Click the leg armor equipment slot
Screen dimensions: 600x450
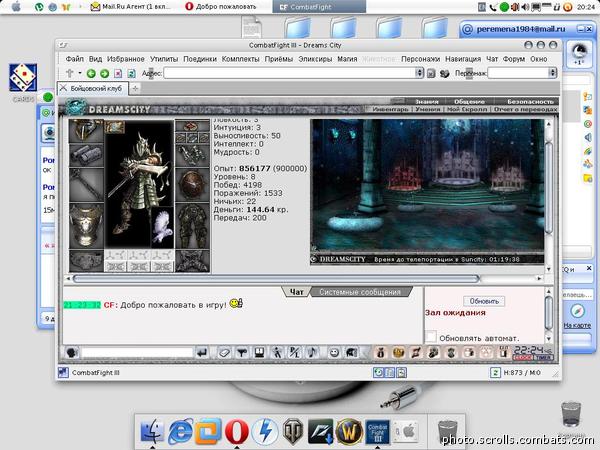click(192, 226)
